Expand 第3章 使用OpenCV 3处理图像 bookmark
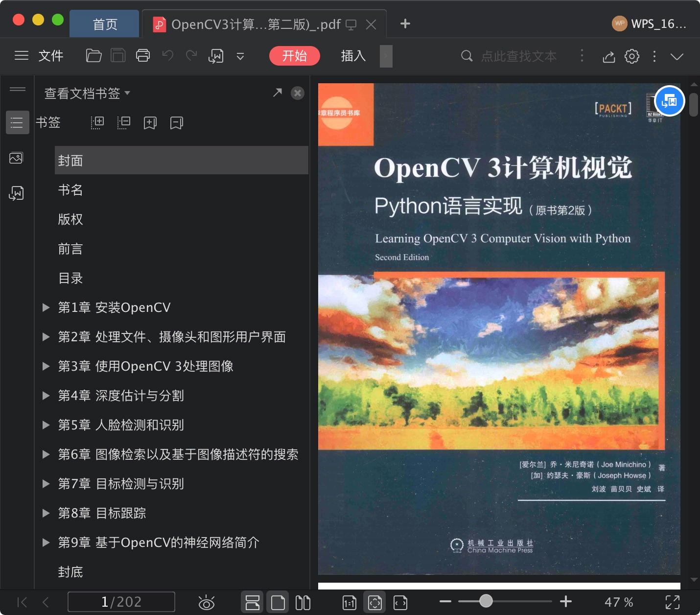This screenshot has height=615, width=700. click(x=46, y=366)
